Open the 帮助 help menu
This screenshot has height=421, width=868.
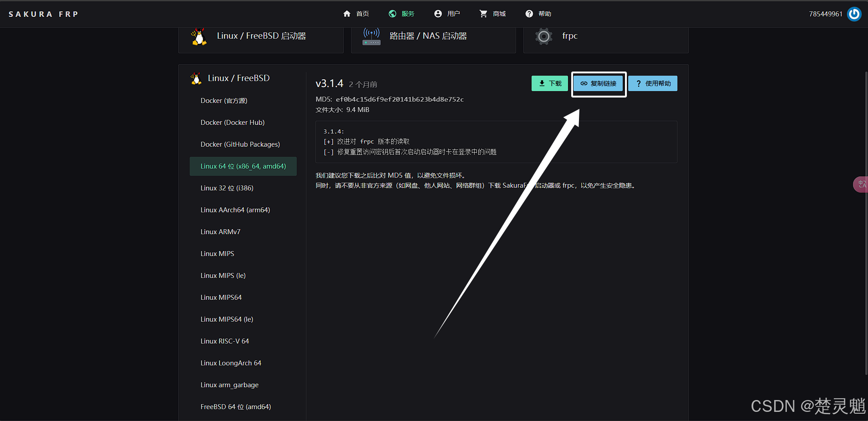[538, 14]
